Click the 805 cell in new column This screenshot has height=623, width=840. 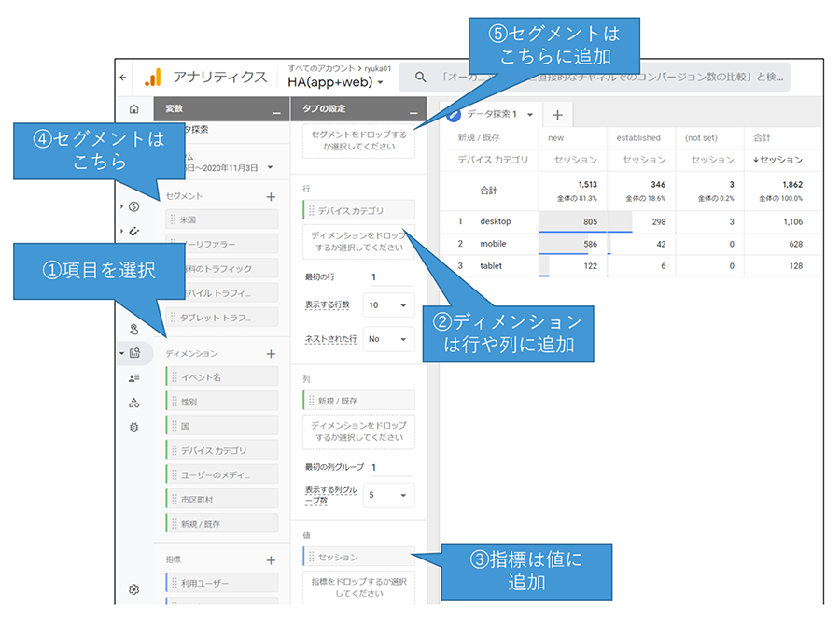pos(590,222)
